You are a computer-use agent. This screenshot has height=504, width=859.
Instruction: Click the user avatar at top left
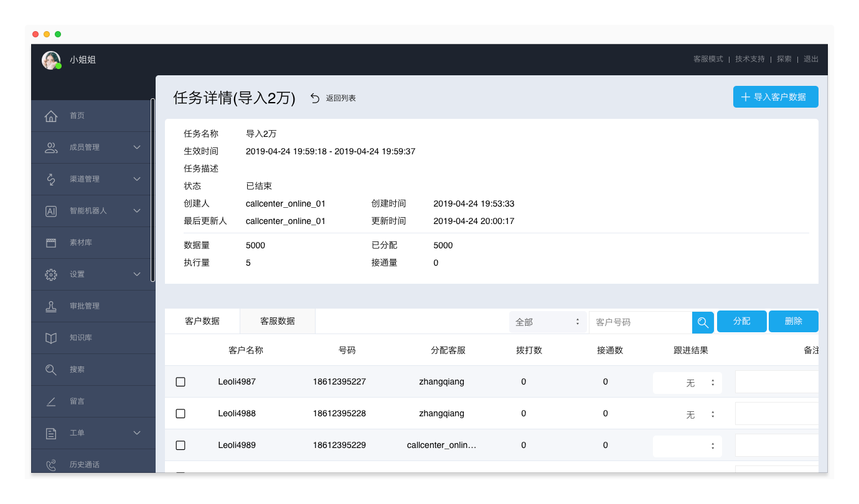tap(50, 60)
